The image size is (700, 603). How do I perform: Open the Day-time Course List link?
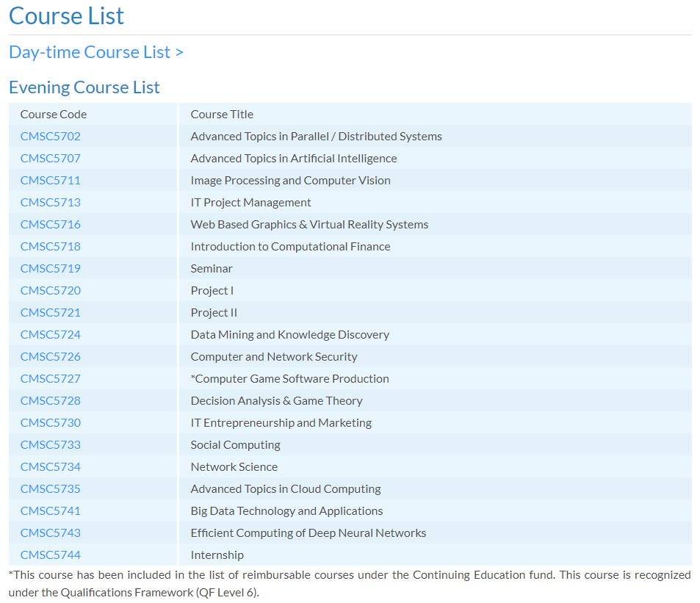pos(95,52)
